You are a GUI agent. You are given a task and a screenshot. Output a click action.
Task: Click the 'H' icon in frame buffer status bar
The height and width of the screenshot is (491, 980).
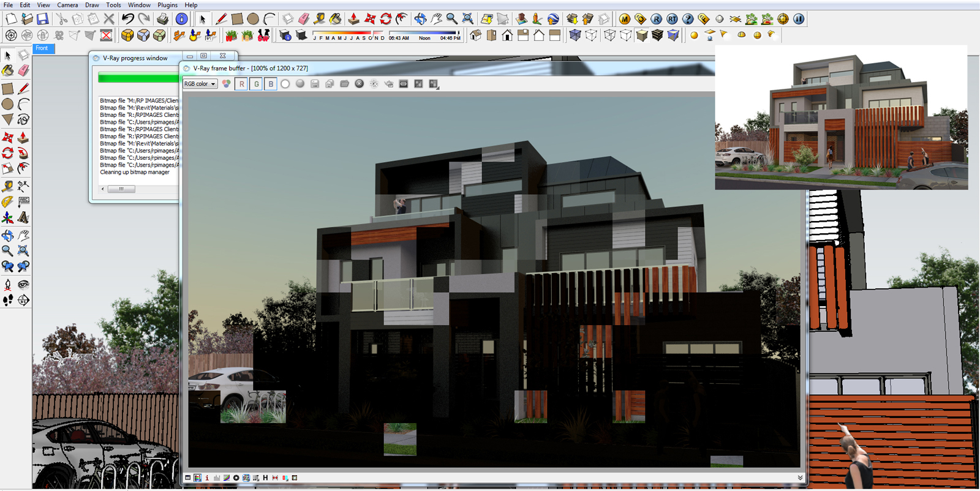(265, 478)
